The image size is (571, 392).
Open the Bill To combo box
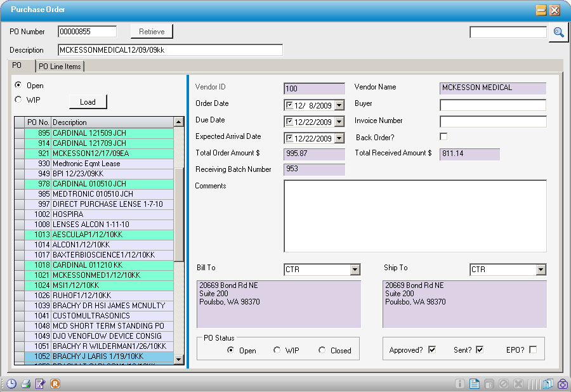(x=355, y=269)
